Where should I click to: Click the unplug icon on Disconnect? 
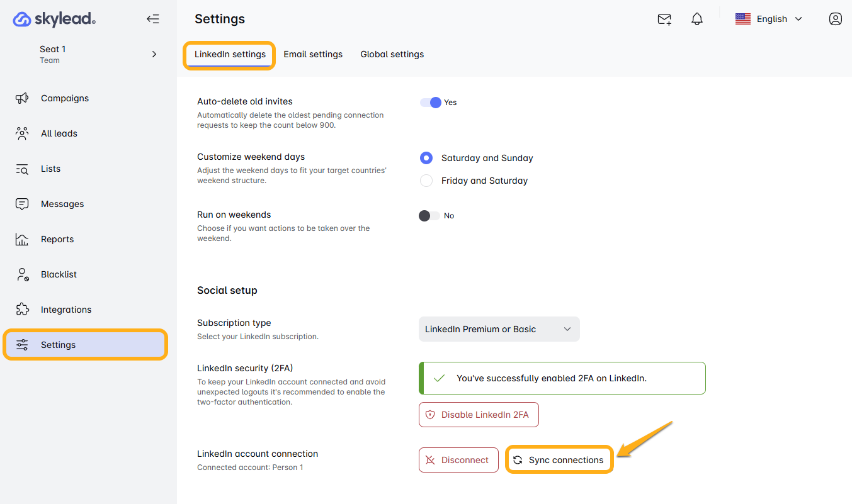(431, 460)
